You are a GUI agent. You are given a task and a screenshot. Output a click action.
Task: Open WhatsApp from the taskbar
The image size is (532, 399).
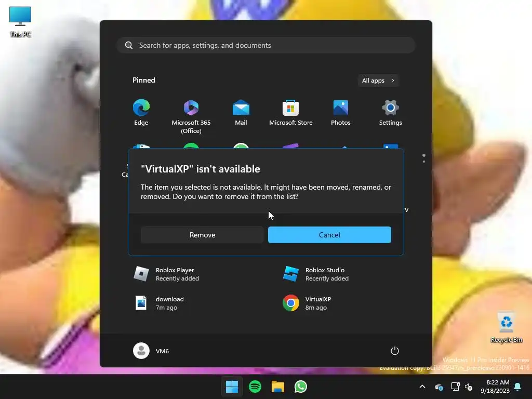[301, 387]
